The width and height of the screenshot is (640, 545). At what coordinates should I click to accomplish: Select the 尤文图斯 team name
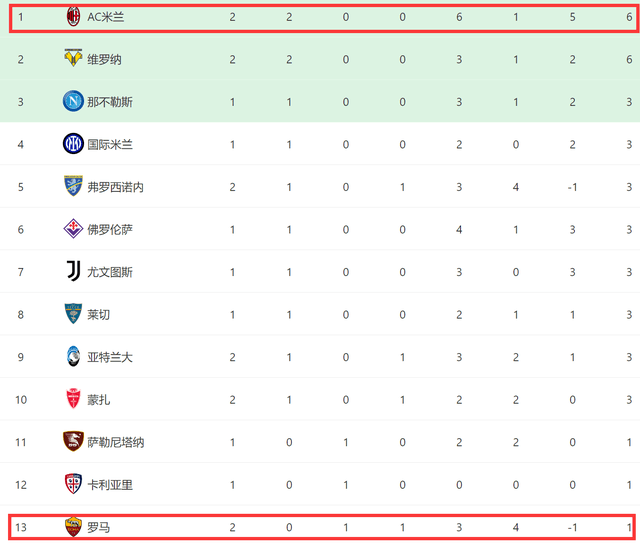pos(110,272)
